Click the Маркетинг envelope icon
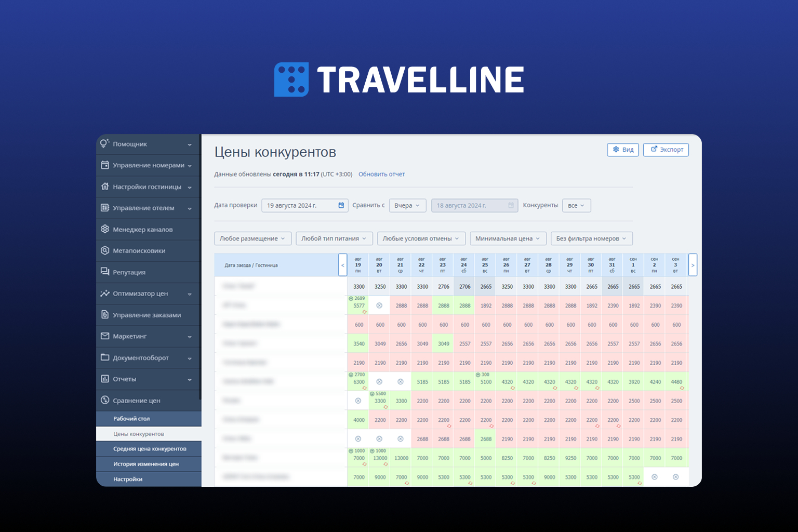The image size is (798, 532). click(x=104, y=336)
